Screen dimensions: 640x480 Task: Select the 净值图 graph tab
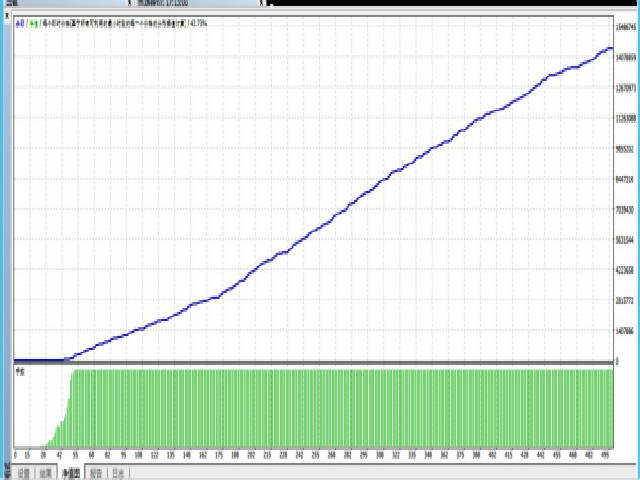(71, 474)
